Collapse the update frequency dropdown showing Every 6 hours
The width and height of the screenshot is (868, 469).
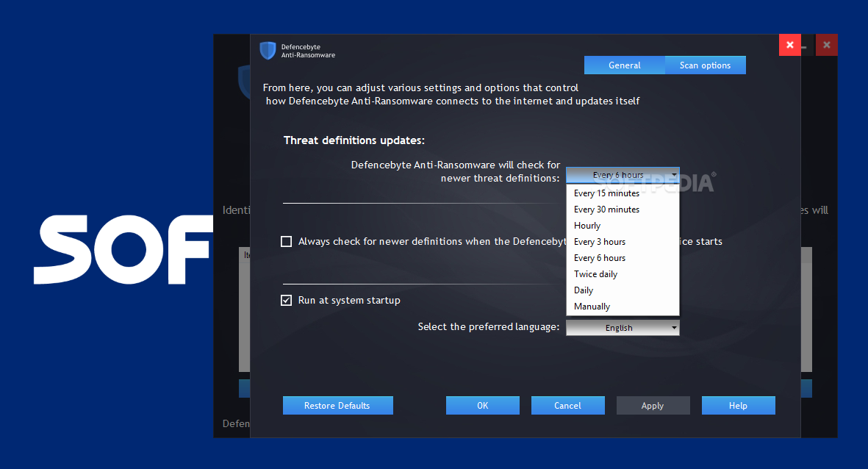(623, 175)
